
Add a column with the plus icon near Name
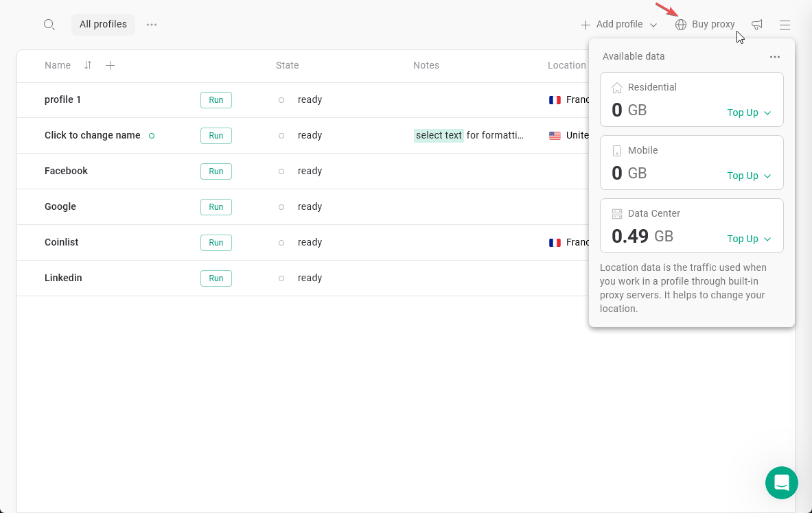110,65
